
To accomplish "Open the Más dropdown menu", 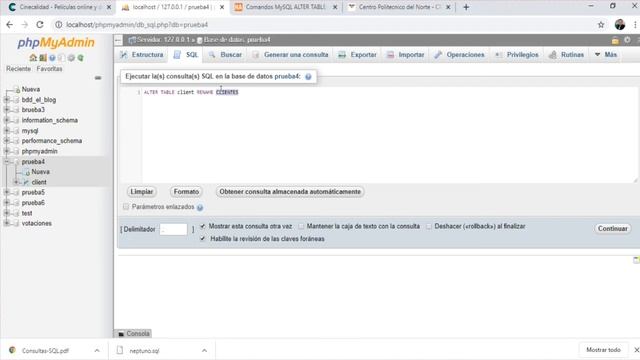I will point(606,55).
